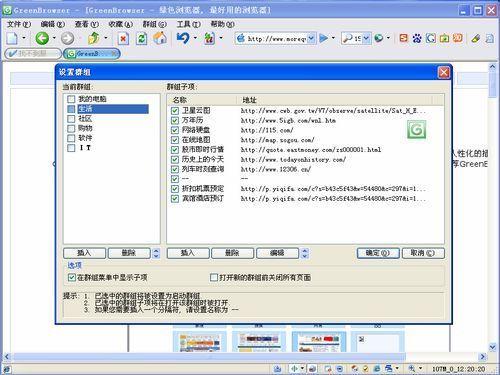Viewport: 500px width, 375px height.
Task: Click the 确定(O) button
Action: click(378, 253)
